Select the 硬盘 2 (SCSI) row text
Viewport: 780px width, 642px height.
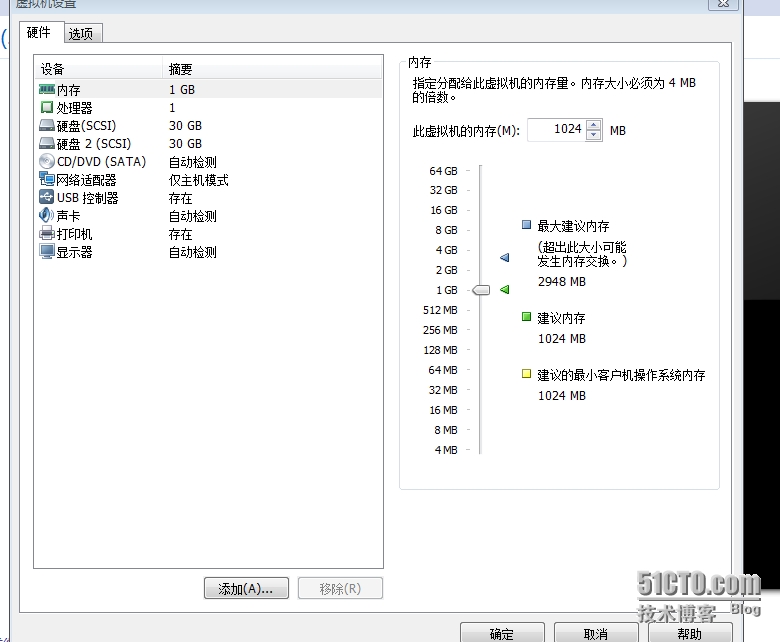pyautogui.click(x=94, y=144)
